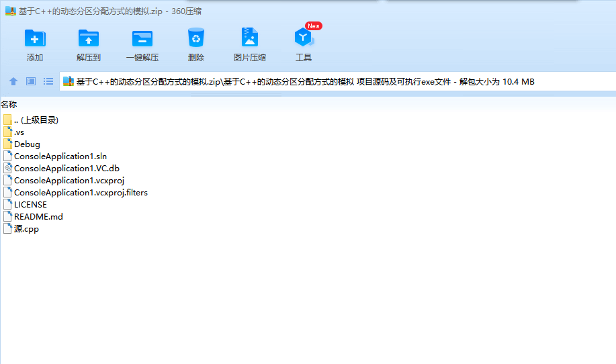616x364 pixels.
Task: Click the file icon of ConsoleApplication1.VC.db
Action: click(7, 168)
